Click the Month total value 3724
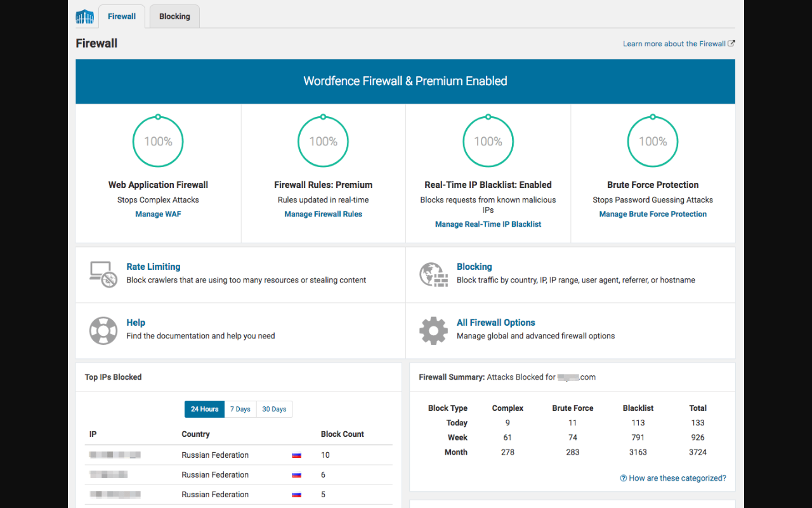The height and width of the screenshot is (508, 812). coord(698,452)
